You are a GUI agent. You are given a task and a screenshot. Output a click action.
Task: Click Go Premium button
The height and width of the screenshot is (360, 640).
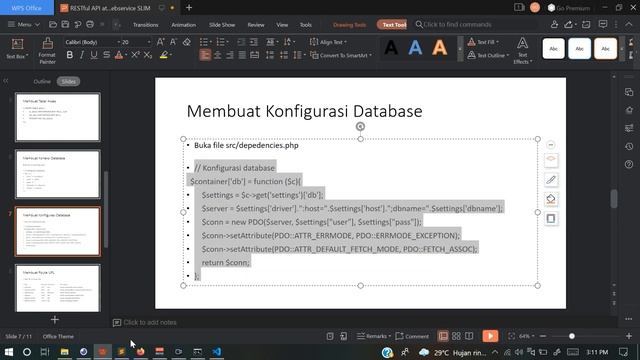569,8
